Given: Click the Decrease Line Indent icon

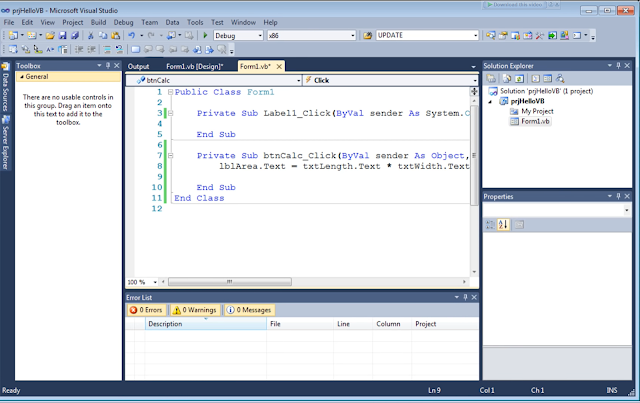Looking at the screenshot, I should coord(79,49).
